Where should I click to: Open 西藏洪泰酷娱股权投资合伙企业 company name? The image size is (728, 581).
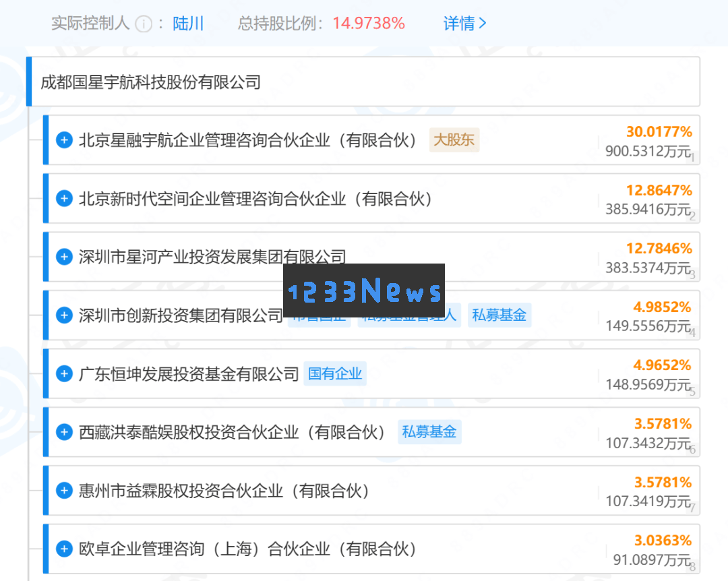tap(232, 433)
